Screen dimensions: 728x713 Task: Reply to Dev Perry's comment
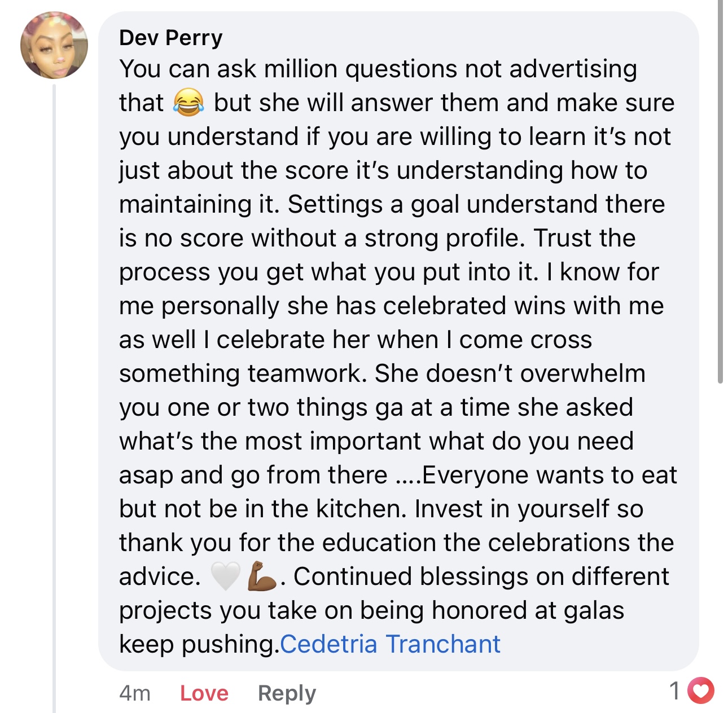pos(287,693)
